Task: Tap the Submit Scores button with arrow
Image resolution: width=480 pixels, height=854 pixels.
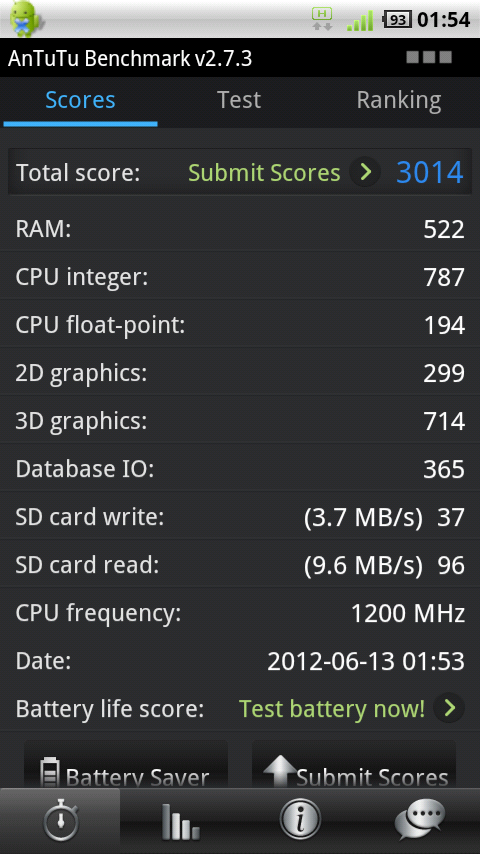Action: [354, 764]
